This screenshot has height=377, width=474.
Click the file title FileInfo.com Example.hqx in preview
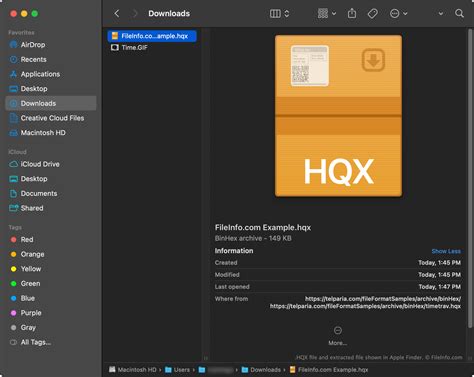pos(263,228)
